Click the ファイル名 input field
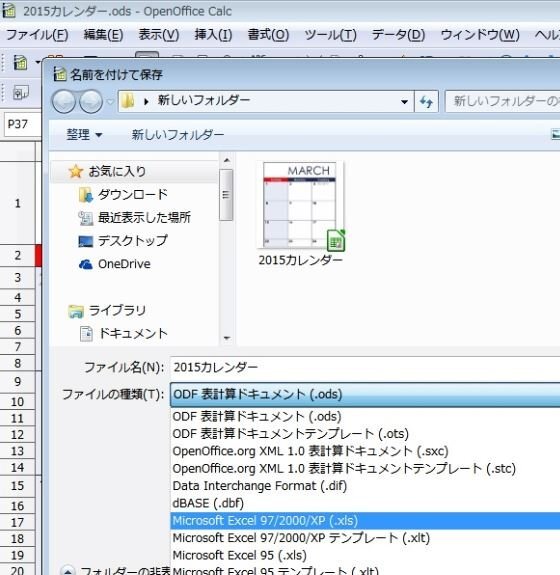 click(x=365, y=367)
